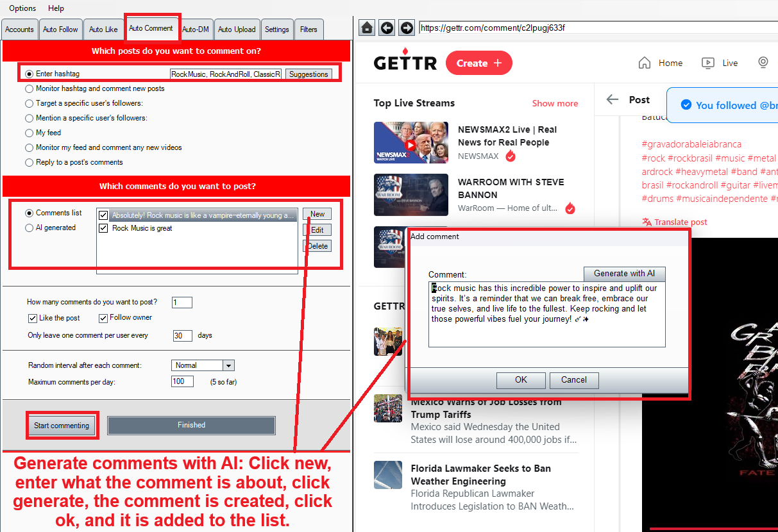Click Show more live streams link
This screenshot has width=778, height=532.
click(555, 103)
